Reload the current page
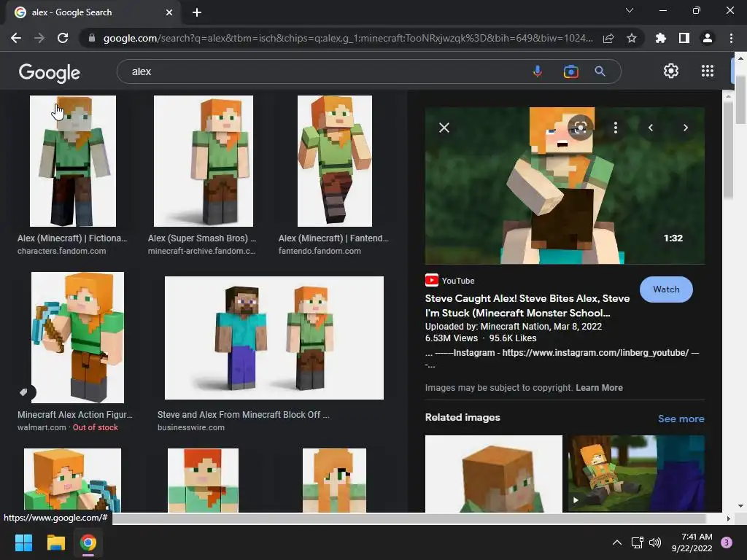The width and height of the screenshot is (747, 560). (x=63, y=38)
